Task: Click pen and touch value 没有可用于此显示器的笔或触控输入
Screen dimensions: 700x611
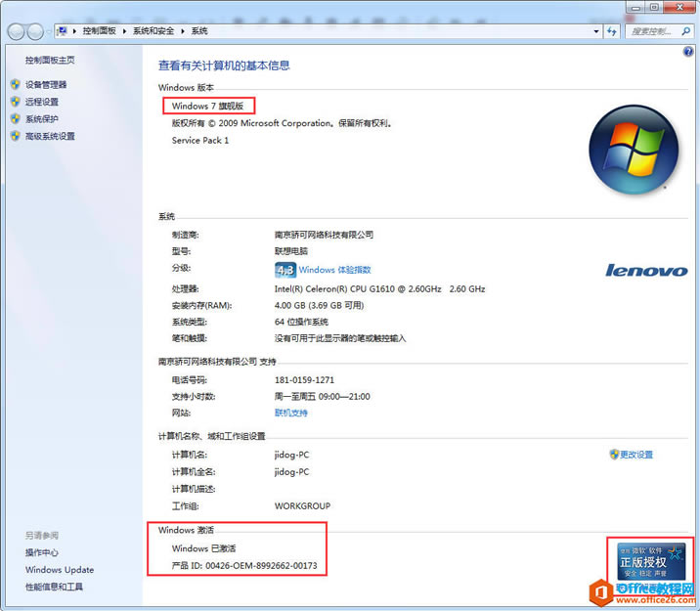Action: click(340, 338)
